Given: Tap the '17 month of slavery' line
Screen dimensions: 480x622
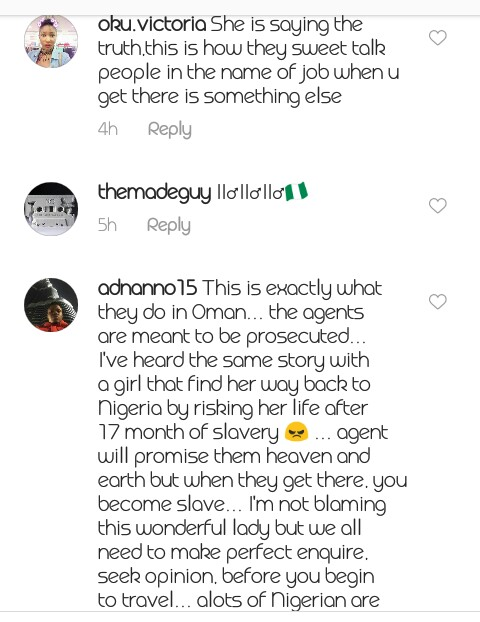Looking at the screenshot, I should pyautogui.click(x=188, y=432).
